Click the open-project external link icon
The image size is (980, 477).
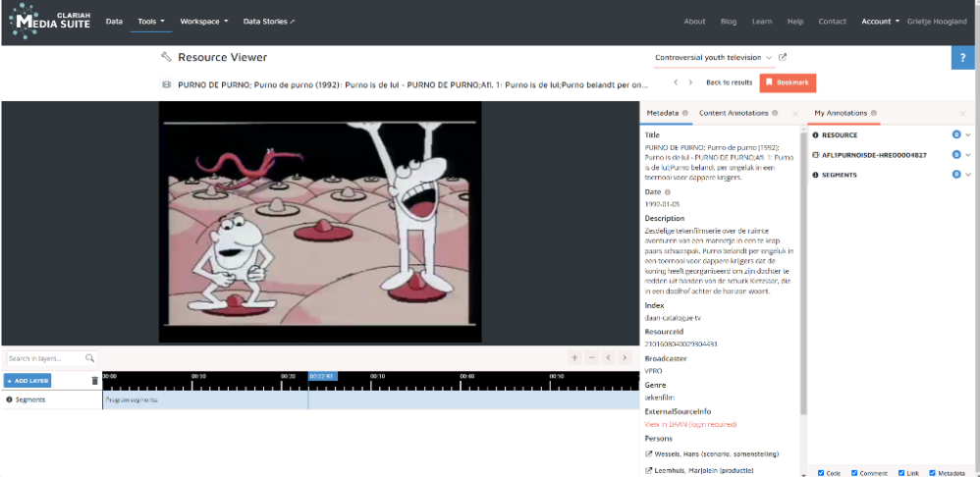point(783,58)
